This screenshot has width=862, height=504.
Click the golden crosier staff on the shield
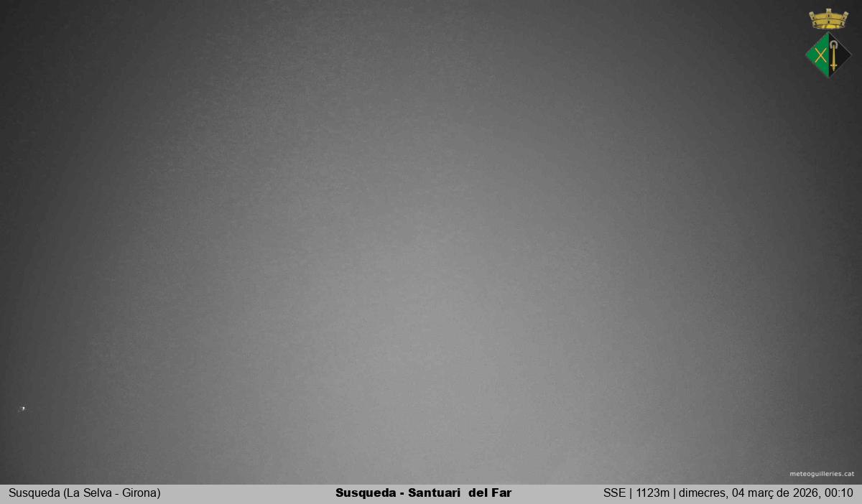833,60
